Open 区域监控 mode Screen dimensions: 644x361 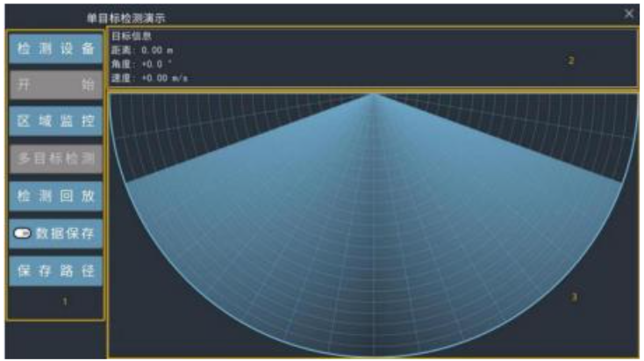point(55,121)
